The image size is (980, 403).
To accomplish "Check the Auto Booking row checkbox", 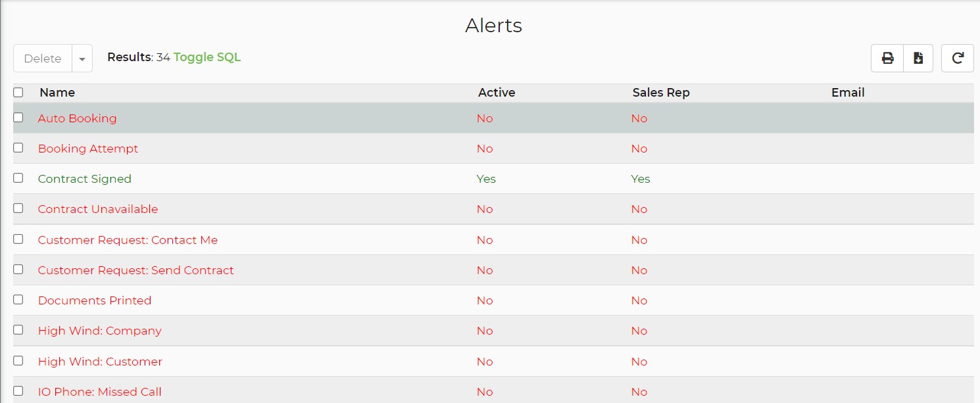I will (18, 118).
